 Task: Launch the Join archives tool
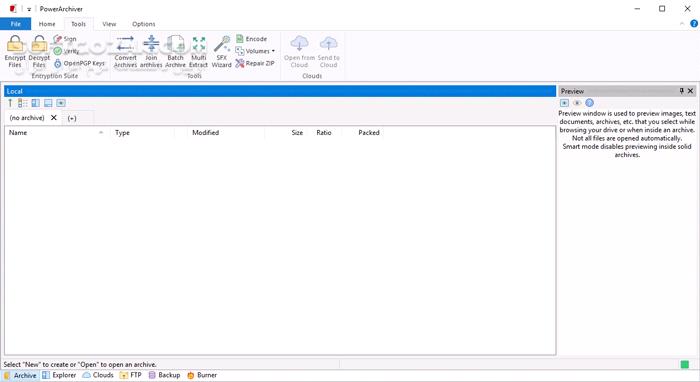(x=151, y=52)
